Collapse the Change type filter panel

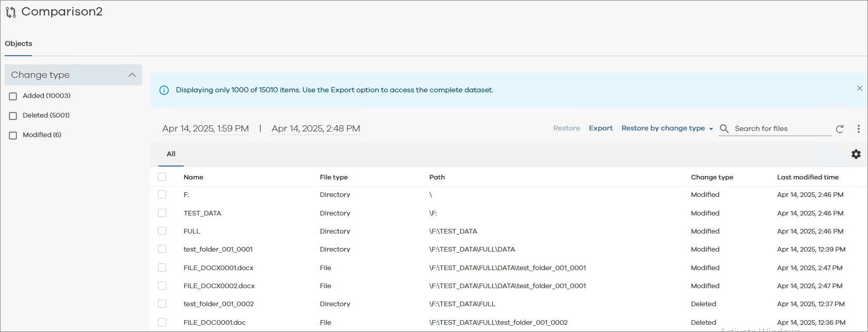pos(132,75)
